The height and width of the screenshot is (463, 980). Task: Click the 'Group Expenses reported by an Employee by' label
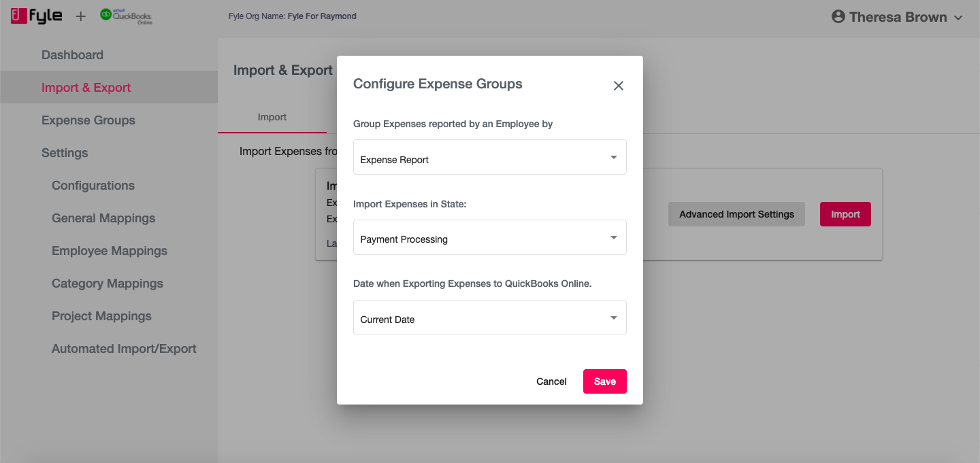453,124
